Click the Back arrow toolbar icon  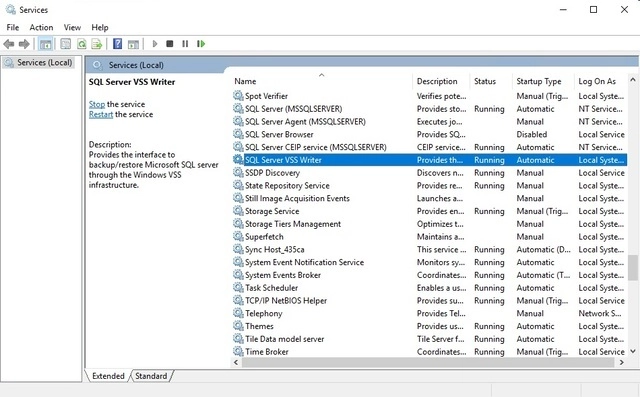click(x=9, y=44)
